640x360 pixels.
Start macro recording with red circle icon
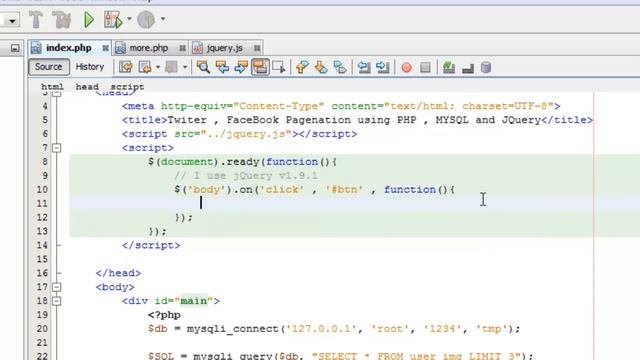click(406, 67)
